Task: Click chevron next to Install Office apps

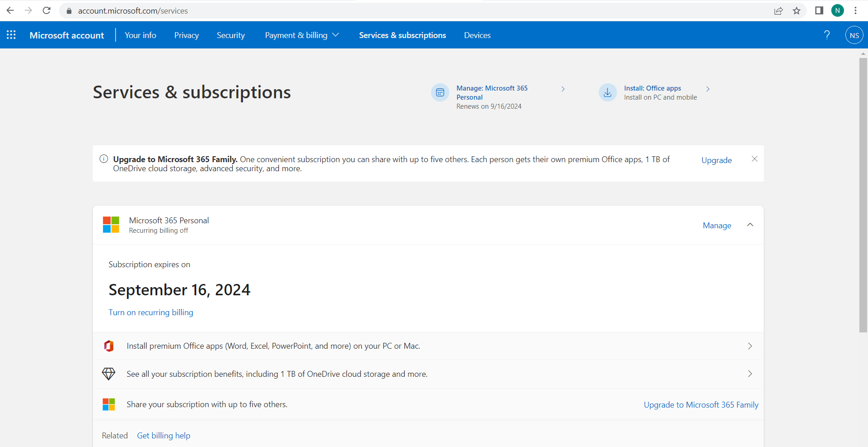Action: pyautogui.click(x=708, y=89)
